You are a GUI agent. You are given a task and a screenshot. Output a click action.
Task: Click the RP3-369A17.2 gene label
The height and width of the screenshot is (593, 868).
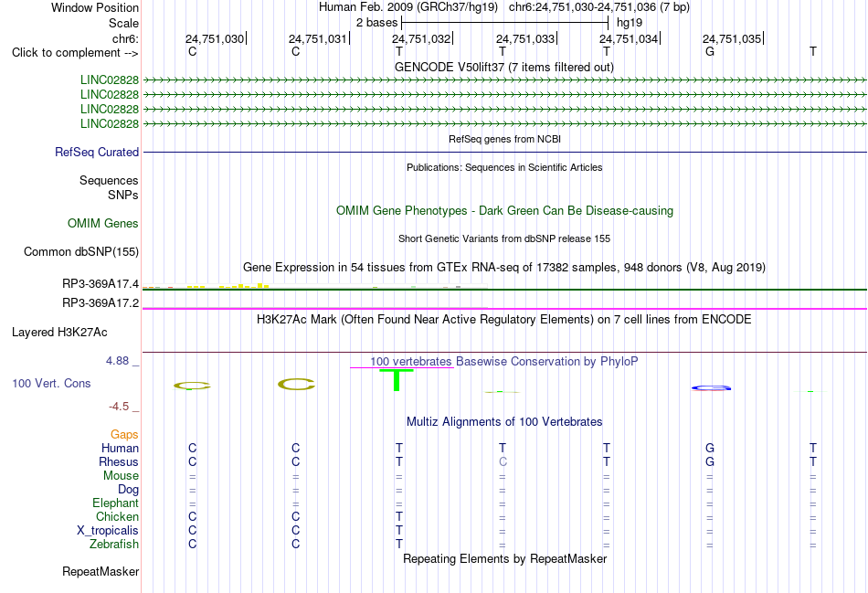101,302
